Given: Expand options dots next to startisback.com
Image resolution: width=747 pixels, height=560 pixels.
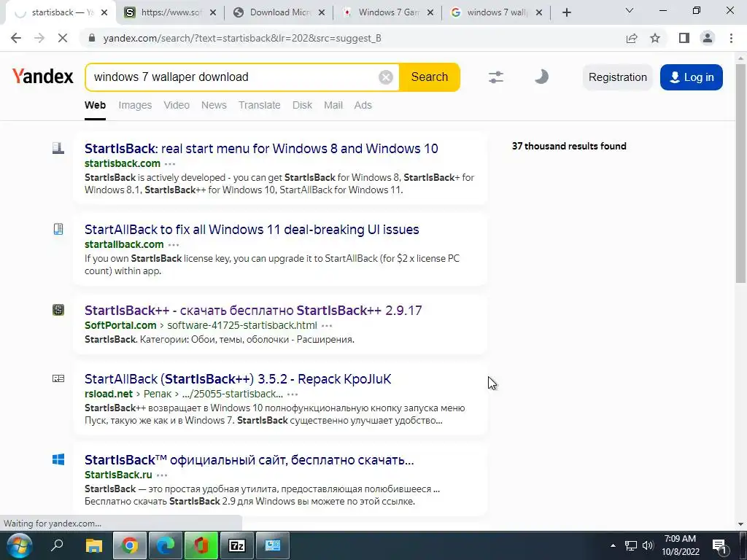Looking at the screenshot, I should 170,164.
